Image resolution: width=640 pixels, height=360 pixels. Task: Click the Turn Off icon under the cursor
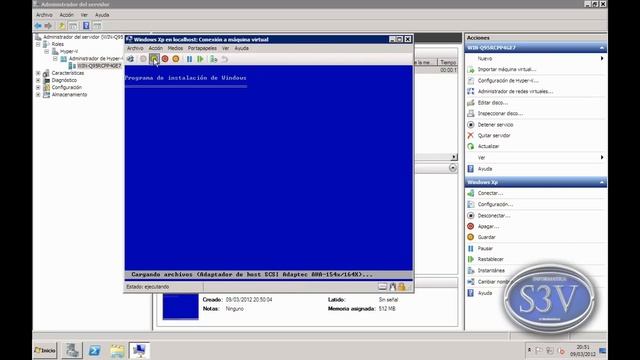tap(154, 59)
